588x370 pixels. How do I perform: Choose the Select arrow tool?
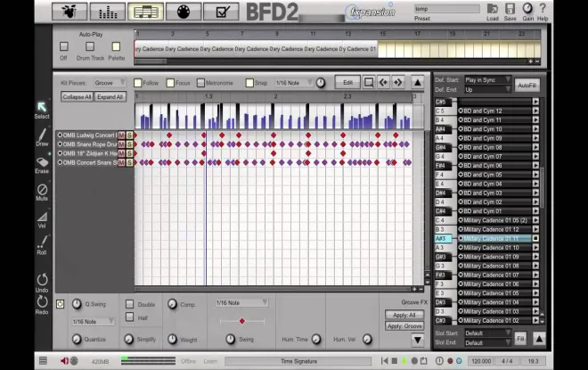point(42,107)
